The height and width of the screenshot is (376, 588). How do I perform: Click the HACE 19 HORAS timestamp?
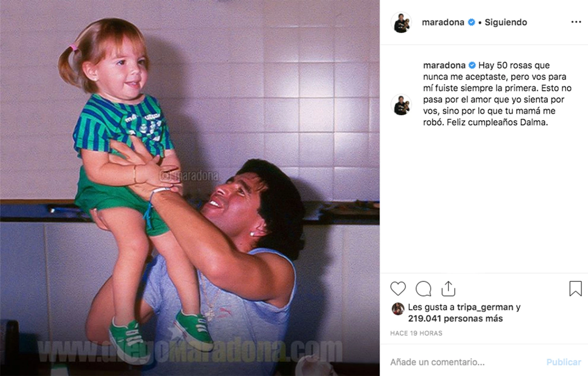tap(416, 333)
